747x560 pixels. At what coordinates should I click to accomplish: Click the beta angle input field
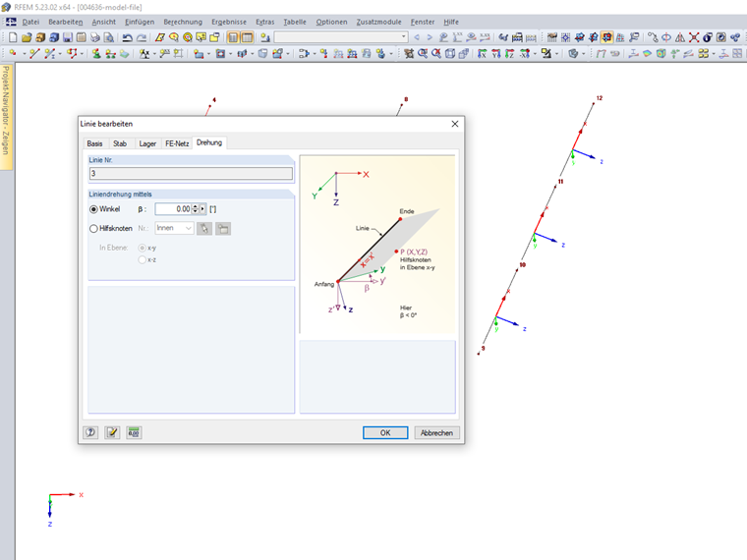click(x=173, y=209)
